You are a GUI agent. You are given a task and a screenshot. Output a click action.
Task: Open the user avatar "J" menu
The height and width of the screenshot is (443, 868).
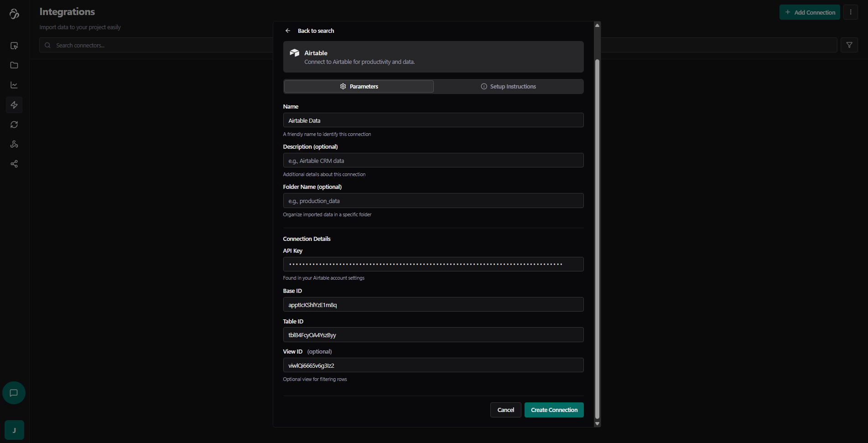point(14,430)
